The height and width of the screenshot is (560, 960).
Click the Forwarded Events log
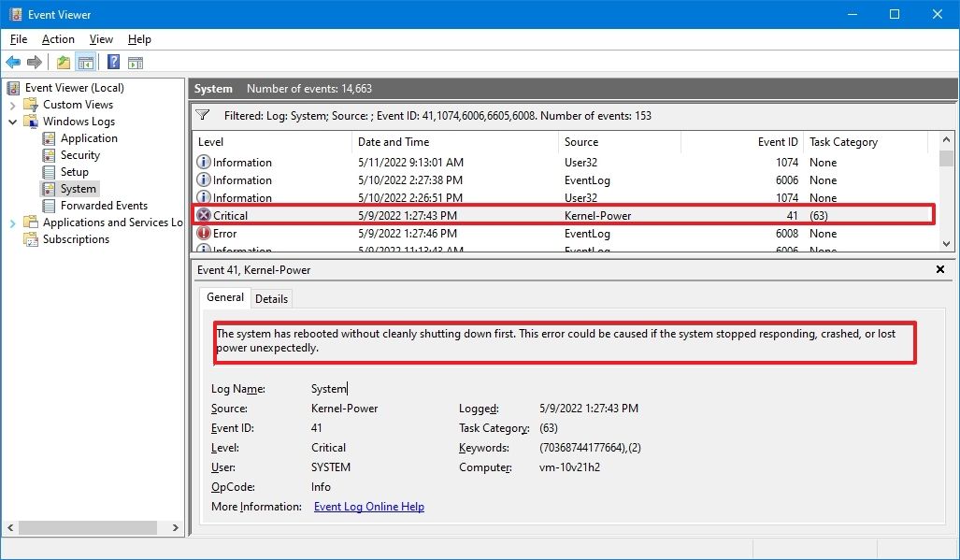pyautogui.click(x=103, y=205)
